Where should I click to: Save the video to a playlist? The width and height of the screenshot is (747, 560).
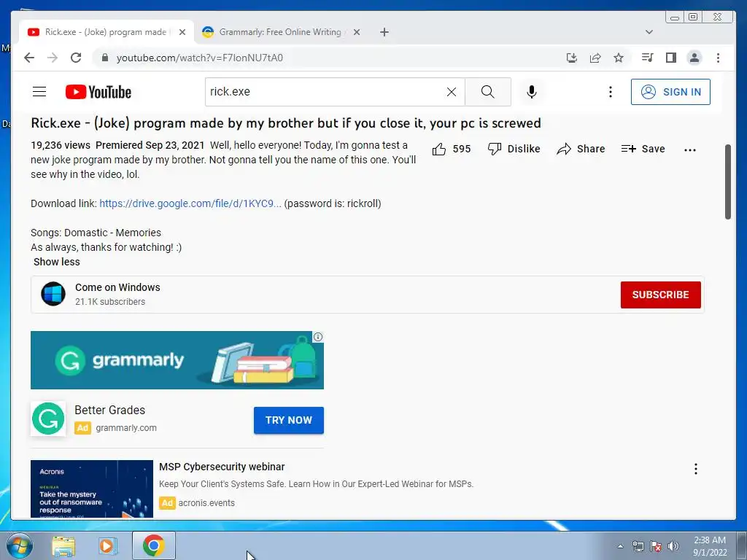(643, 149)
